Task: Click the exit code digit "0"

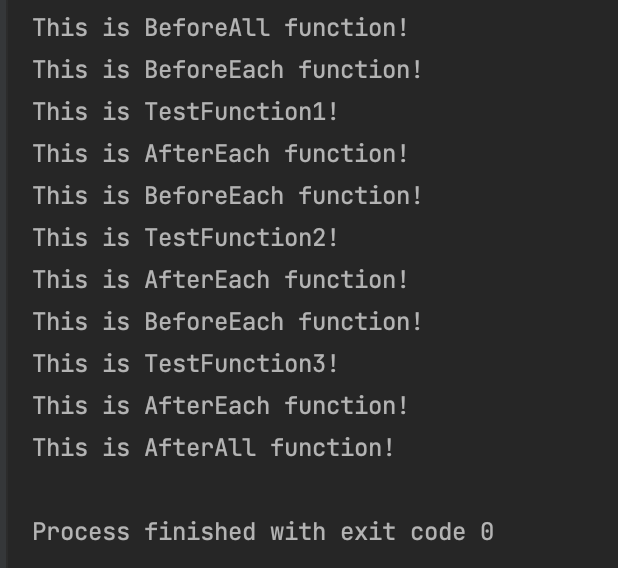Action: click(x=487, y=532)
